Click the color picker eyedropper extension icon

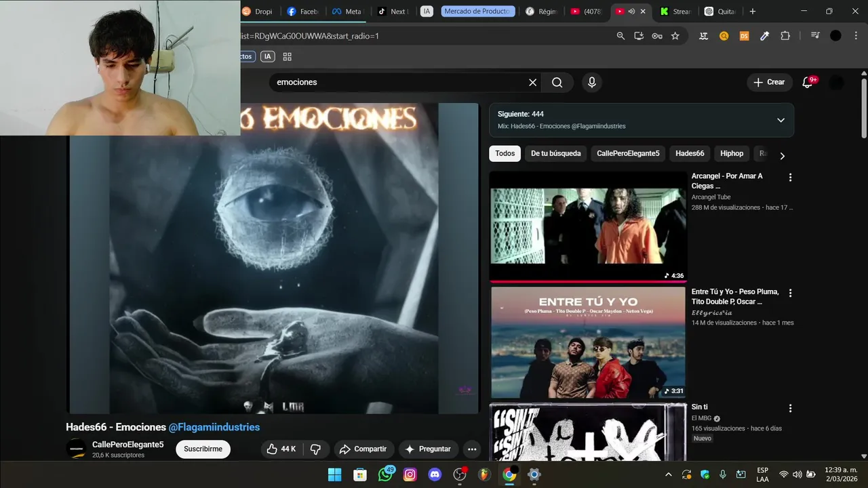point(764,36)
